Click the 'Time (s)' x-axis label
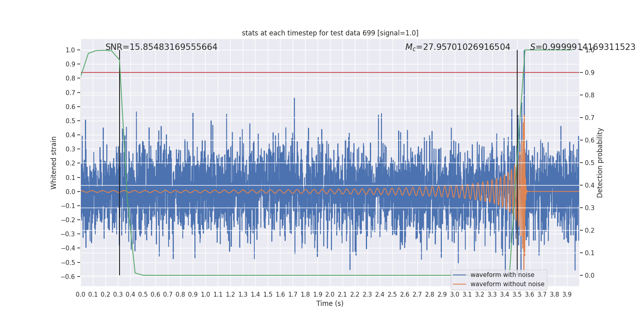 pos(330,303)
